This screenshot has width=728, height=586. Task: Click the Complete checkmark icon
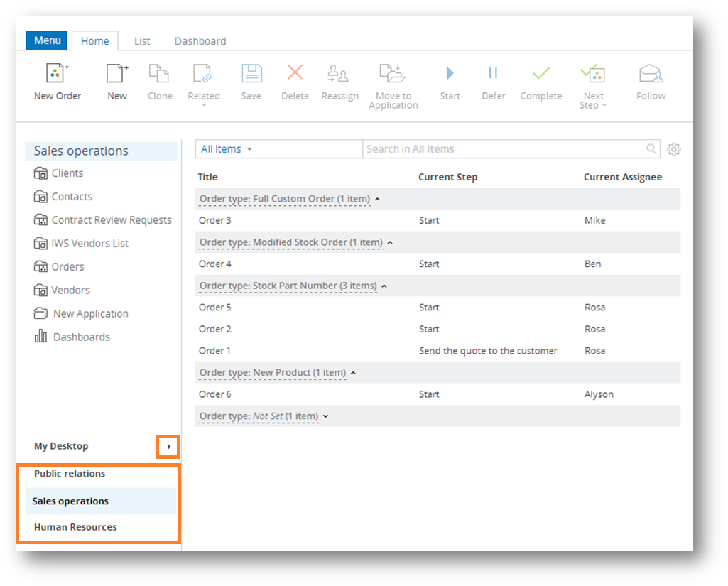click(540, 74)
